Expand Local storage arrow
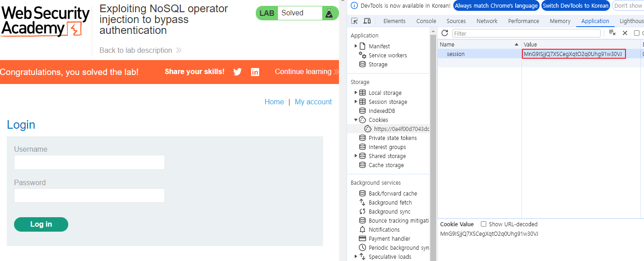The width and height of the screenshot is (644, 261). [x=356, y=93]
